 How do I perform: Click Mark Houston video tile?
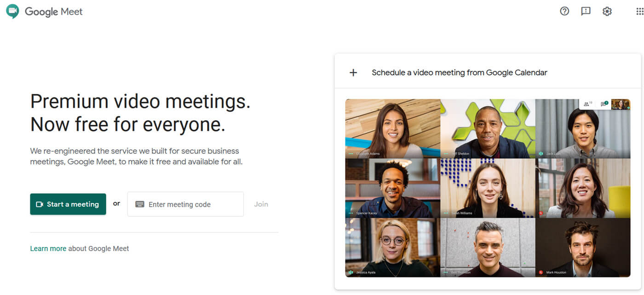pos(583,248)
